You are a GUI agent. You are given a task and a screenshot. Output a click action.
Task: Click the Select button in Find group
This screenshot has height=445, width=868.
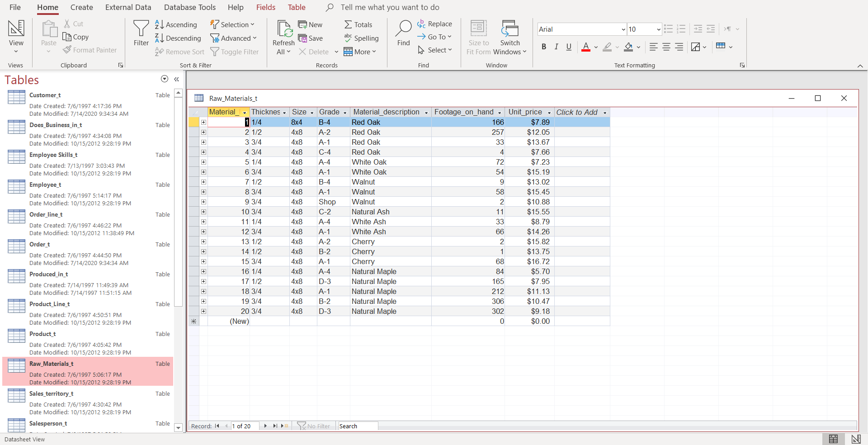click(434, 50)
